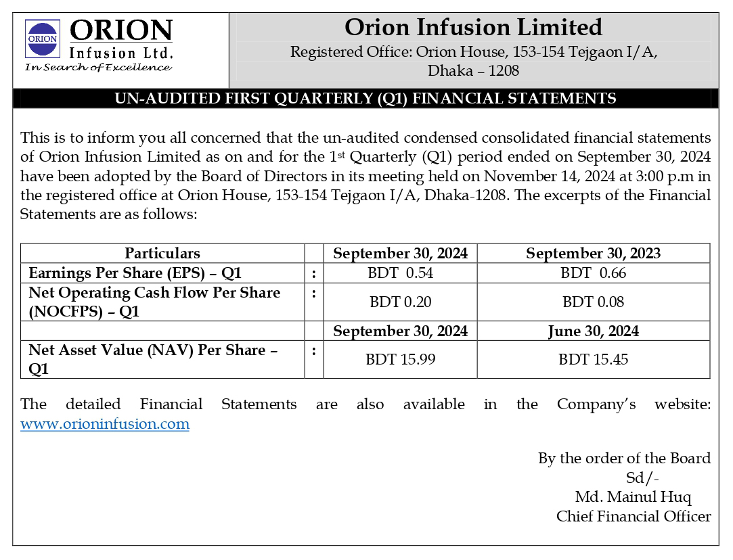Click the Particulars column header
The height and width of the screenshot is (560, 733).
click(x=162, y=254)
